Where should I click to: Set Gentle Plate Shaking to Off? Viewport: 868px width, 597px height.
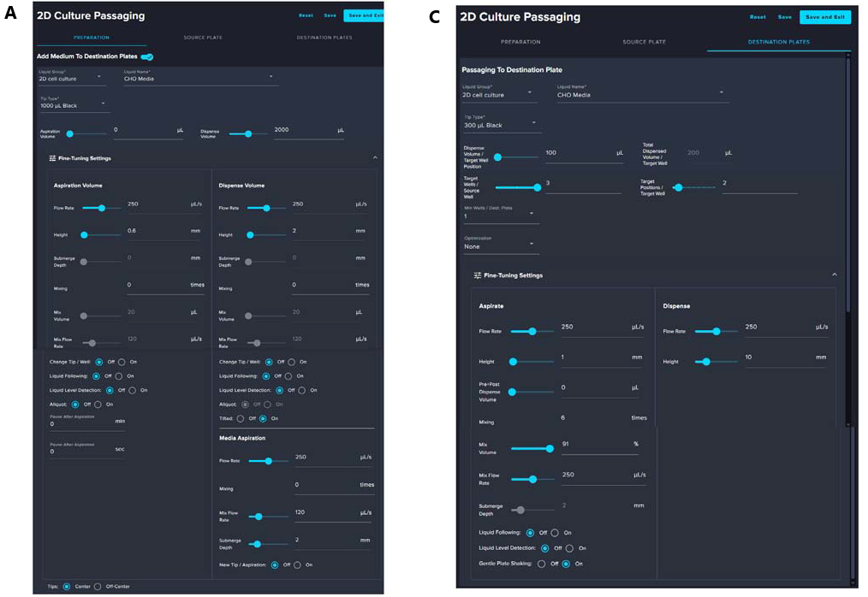(541, 564)
